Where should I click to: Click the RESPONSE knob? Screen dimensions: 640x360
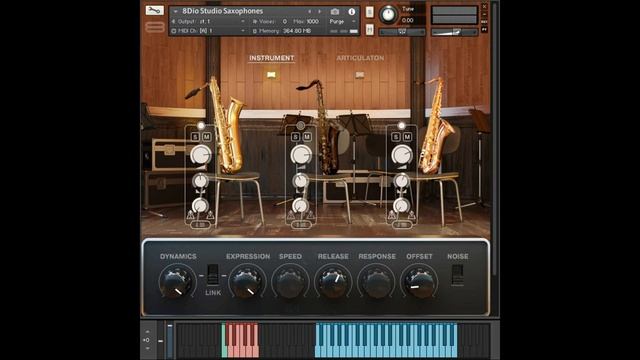click(x=376, y=282)
